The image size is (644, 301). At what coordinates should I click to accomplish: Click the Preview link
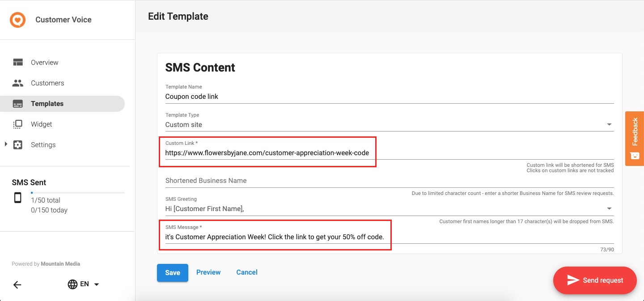(208, 272)
